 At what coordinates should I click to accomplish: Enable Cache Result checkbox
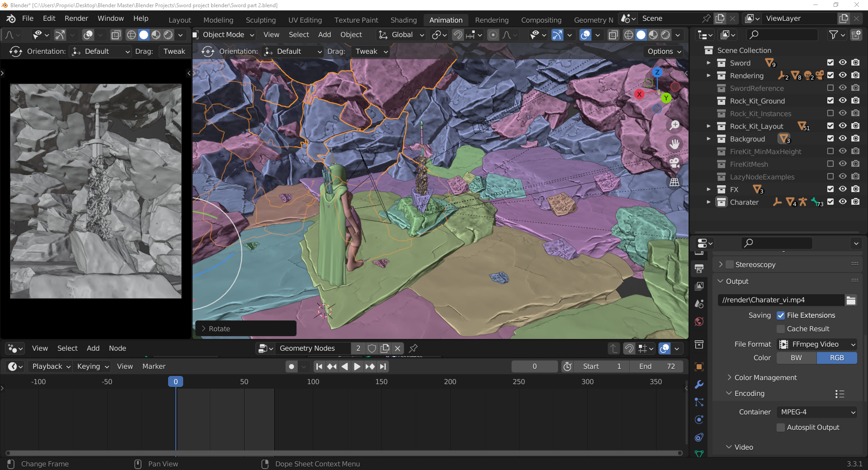781,329
